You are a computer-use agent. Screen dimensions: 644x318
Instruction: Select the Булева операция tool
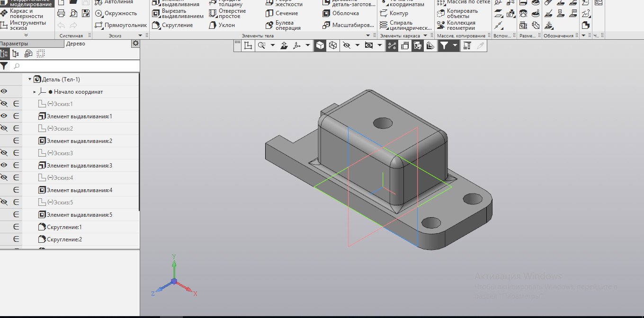(284, 25)
